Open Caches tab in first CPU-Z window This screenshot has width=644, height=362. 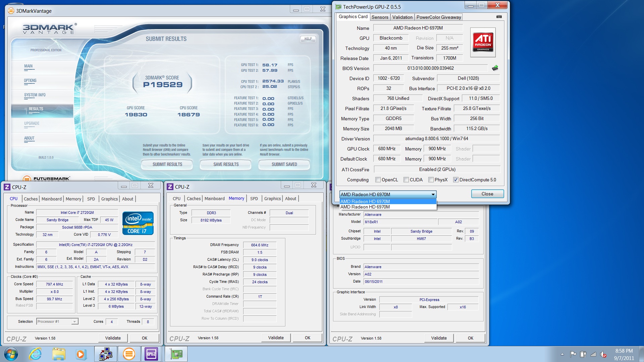(x=31, y=199)
